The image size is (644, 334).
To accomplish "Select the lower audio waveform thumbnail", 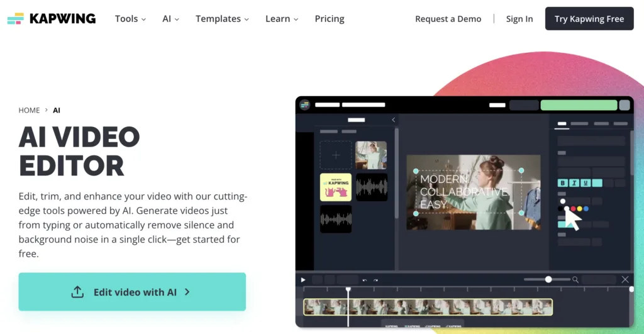I will tap(336, 219).
